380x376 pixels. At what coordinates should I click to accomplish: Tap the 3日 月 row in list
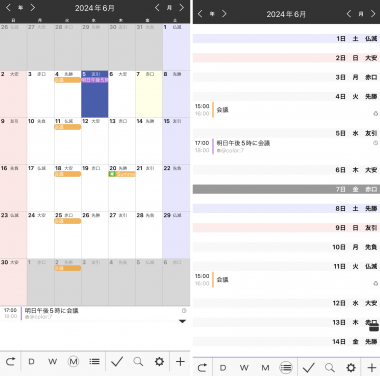point(286,77)
